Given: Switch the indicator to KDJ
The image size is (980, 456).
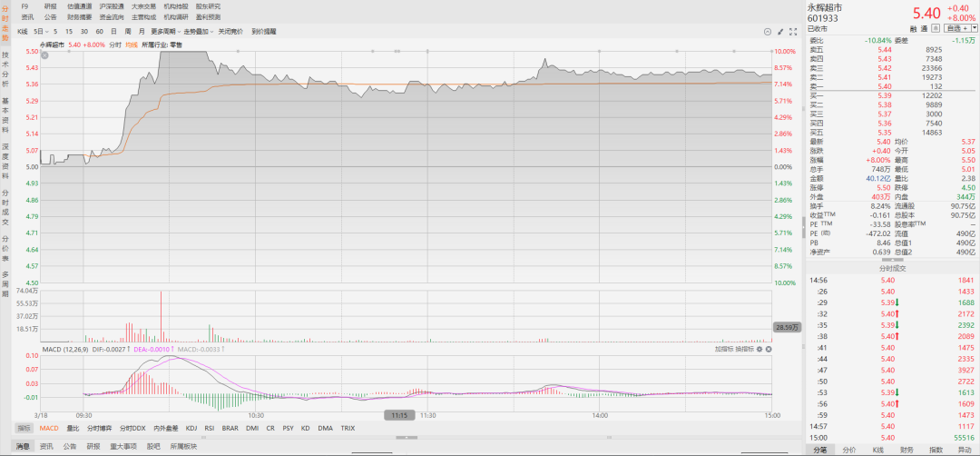Looking at the screenshot, I should coord(191,429).
